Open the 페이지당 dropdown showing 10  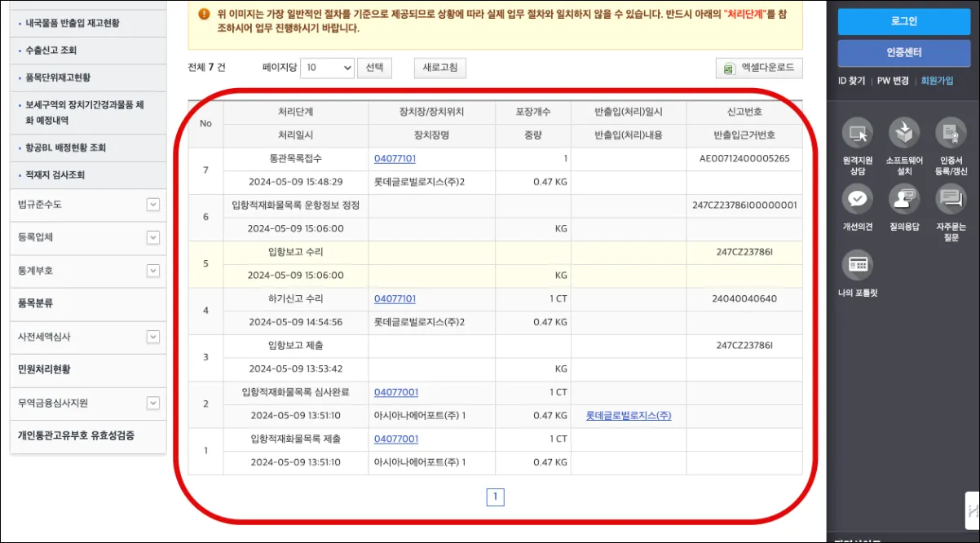(x=327, y=68)
